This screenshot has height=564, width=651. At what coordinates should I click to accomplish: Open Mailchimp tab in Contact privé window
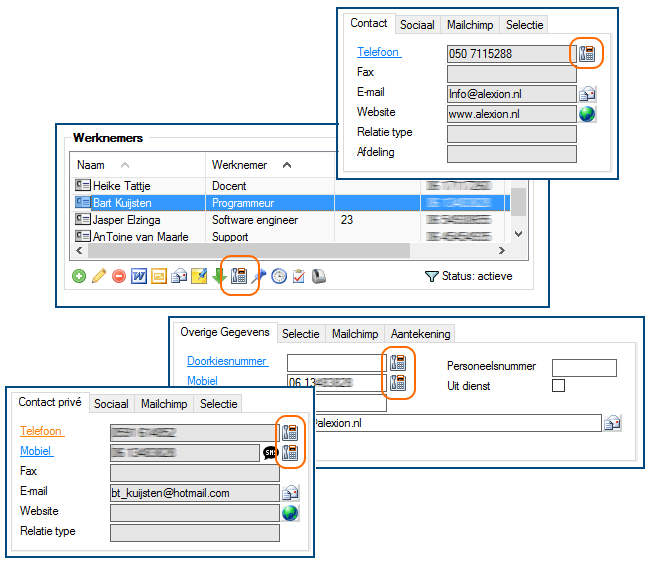point(164,404)
